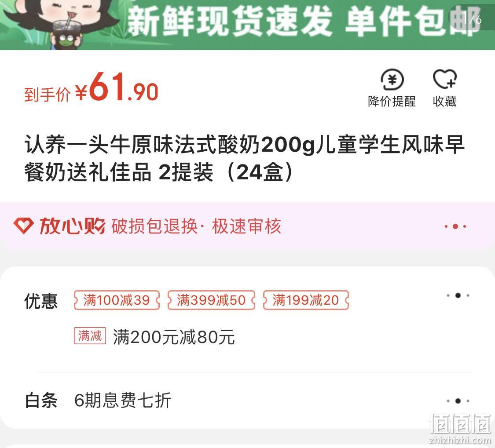Open the 满200元减80元 promotion
The image size is (495, 448).
174,337
